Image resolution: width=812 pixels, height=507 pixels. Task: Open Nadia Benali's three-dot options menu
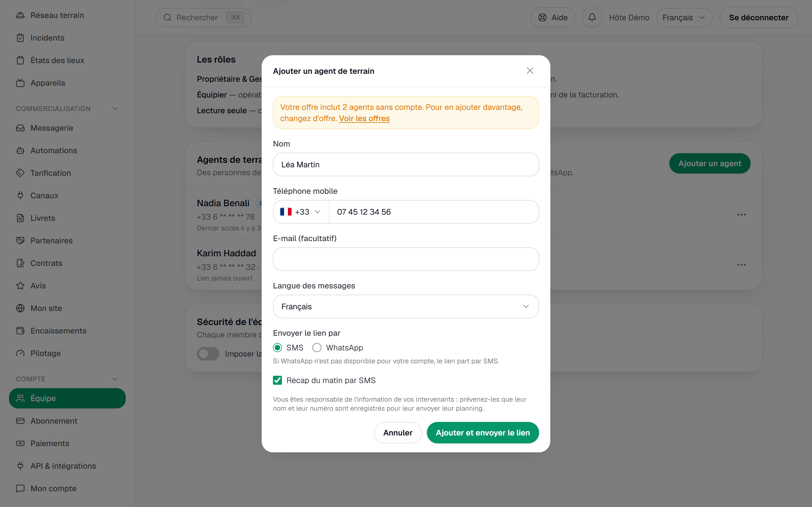pyautogui.click(x=741, y=215)
